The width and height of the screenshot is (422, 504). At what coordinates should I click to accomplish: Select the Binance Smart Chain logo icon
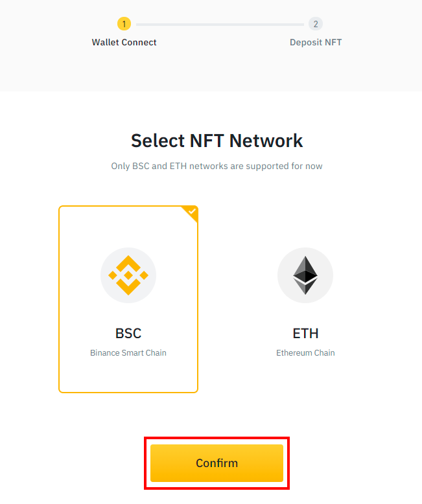pyautogui.click(x=128, y=275)
